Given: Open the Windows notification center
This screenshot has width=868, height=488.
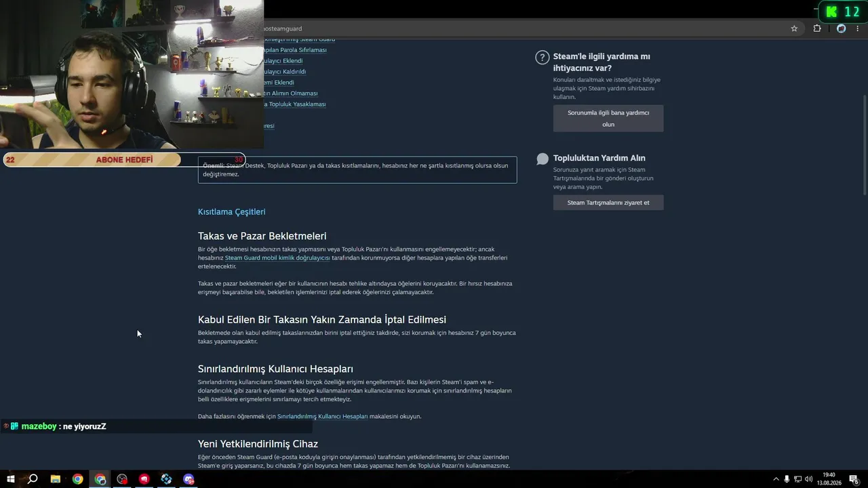Looking at the screenshot, I should [x=854, y=479].
